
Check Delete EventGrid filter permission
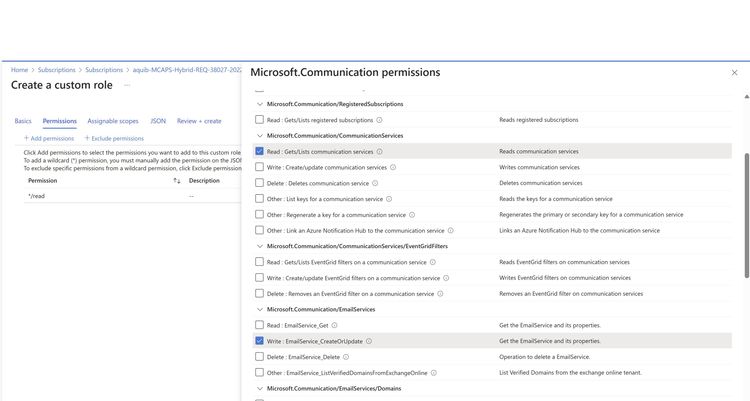click(x=259, y=293)
